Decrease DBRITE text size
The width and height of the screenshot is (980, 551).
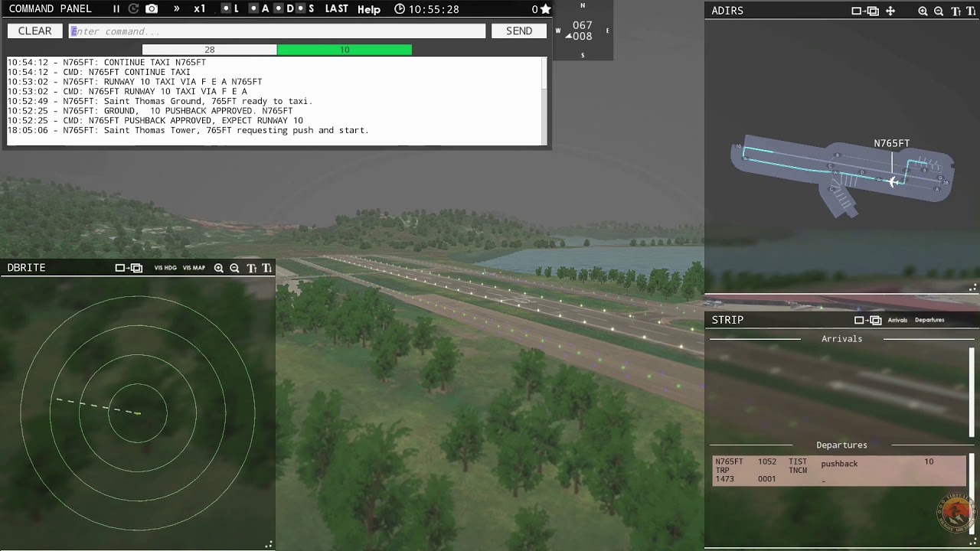point(266,268)
